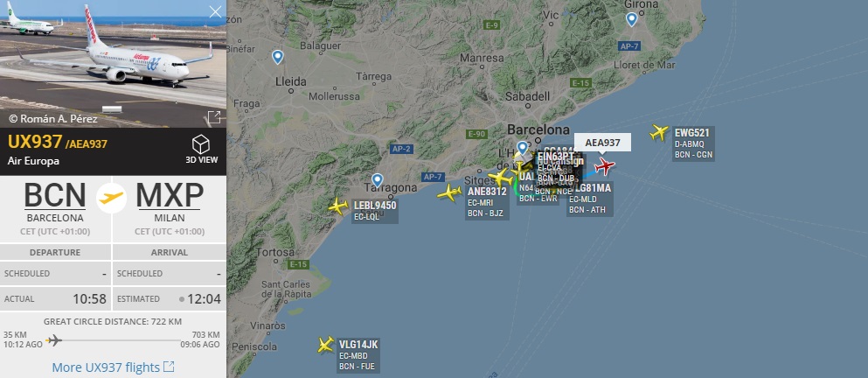Select the ANE8312 aircraft icon
This screenshot has width=868, height=378.
pos(449,192)
